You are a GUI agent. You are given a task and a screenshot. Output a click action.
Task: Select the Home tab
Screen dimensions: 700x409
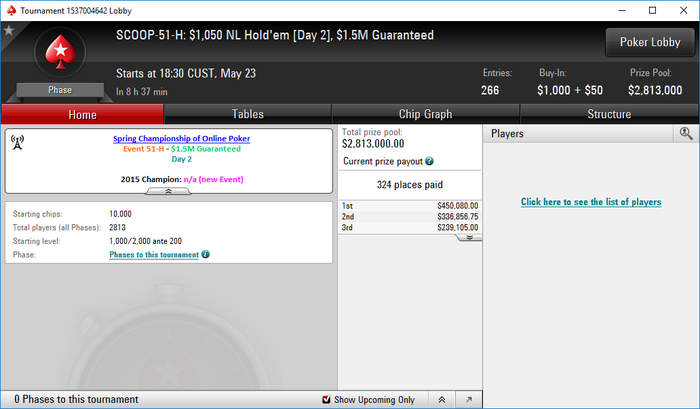83,114
